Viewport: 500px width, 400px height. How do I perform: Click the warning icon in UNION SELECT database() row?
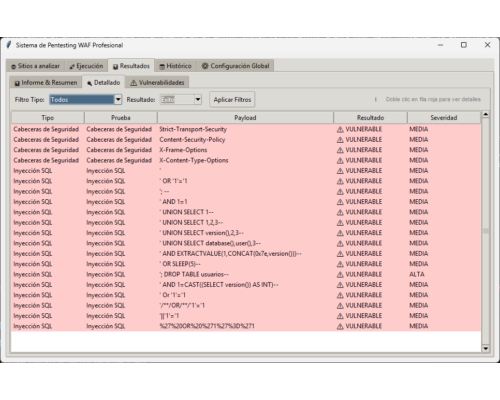(x=340, y=243)
